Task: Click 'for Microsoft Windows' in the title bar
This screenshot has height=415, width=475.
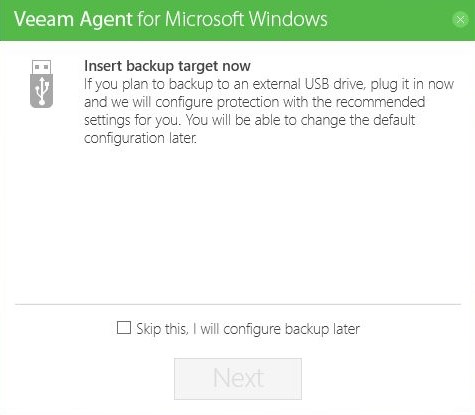Action: click(x=232, y=19)
